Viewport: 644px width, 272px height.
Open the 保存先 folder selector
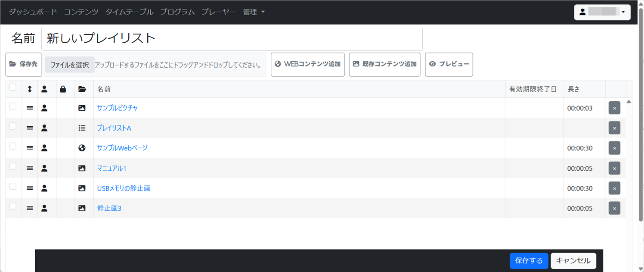(24, 64)
